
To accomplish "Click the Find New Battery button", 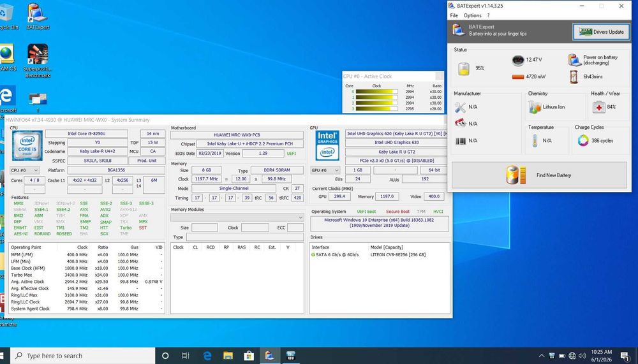I will 539,175.
